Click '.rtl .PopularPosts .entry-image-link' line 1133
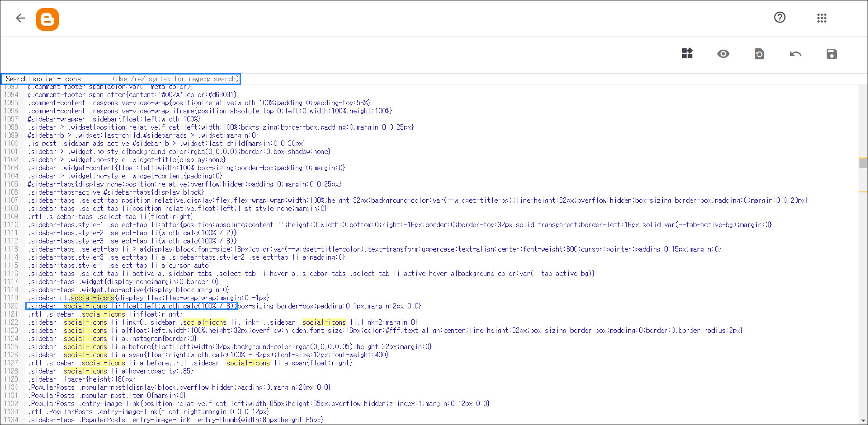 coord(148,411)
